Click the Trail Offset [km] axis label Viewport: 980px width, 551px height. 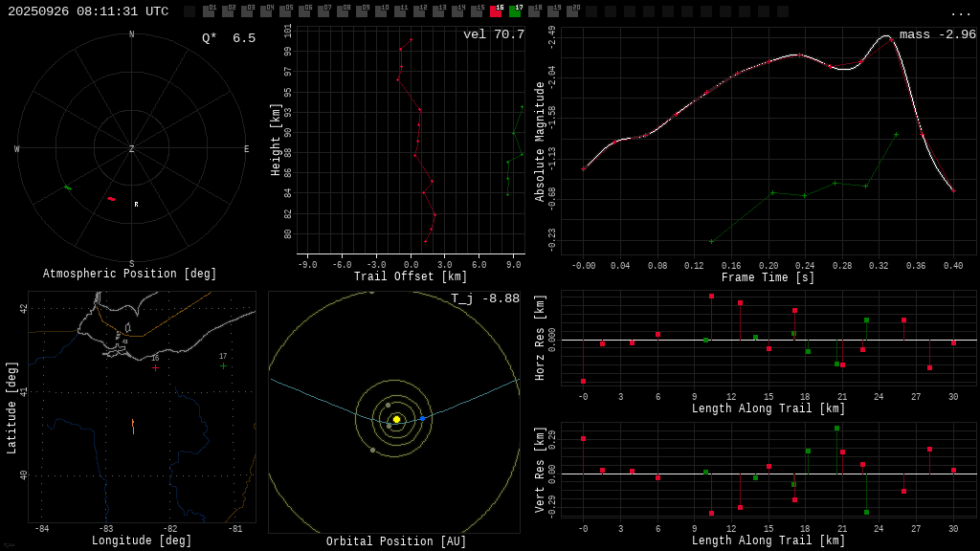click(x=411, y=276)
